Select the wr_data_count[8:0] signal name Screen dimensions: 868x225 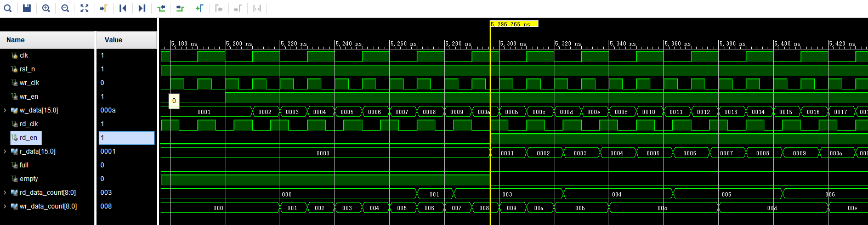coord(48,206)
